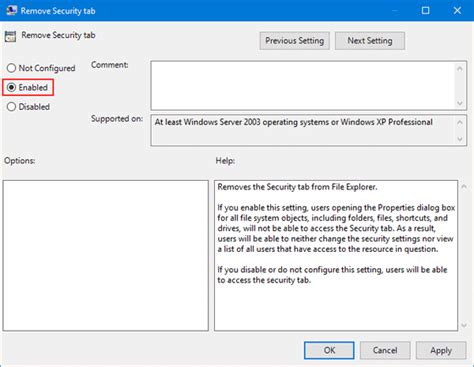Click the Comment box scroll-down arrow
The width and height of the screenshot is (474, 367).
[460, 103]
